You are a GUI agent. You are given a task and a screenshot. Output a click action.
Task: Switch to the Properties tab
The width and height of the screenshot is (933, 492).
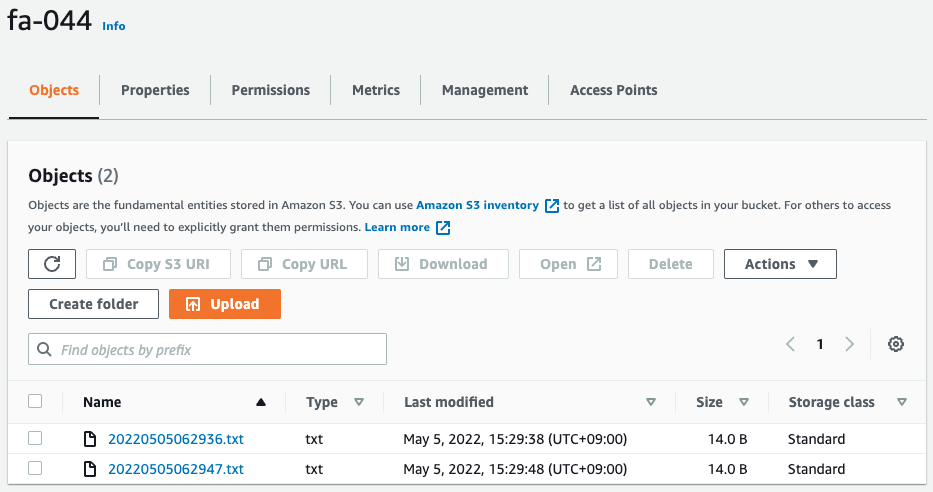[x=155, y=90]
